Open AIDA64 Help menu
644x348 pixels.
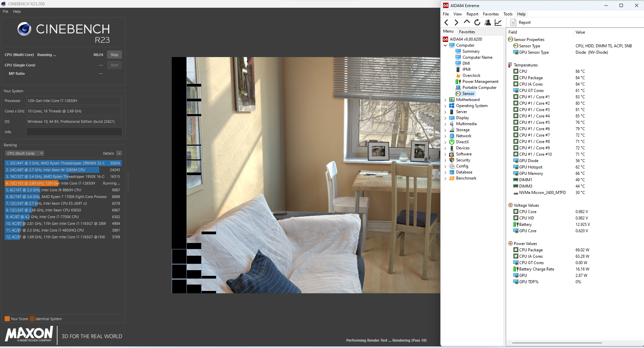click(x=521, y=14)
